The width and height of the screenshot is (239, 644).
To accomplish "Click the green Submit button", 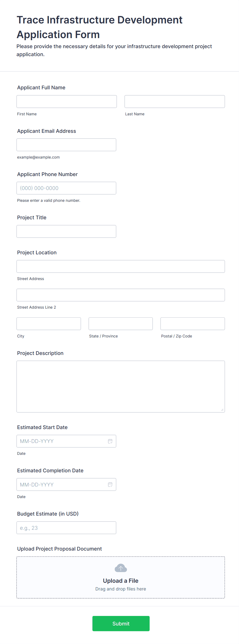I will (x=121, y=623).
